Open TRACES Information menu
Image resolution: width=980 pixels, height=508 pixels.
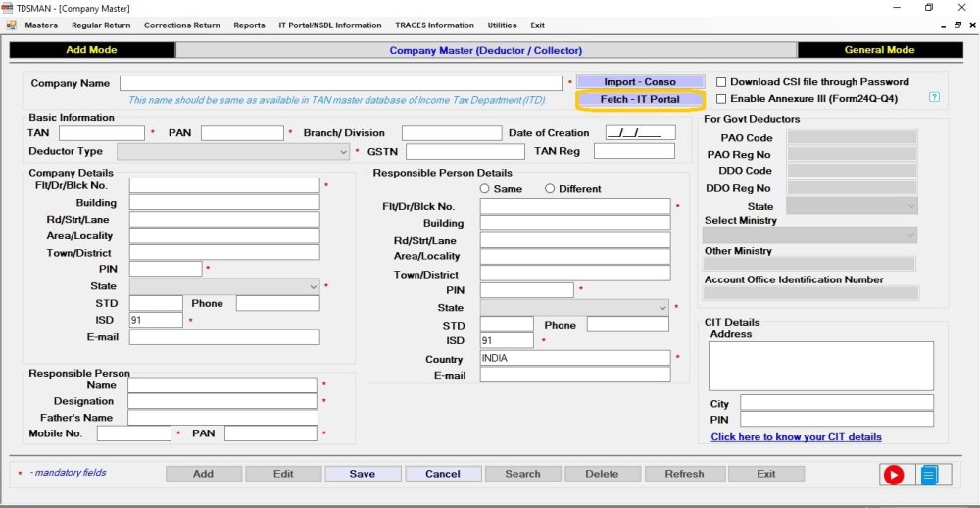pyautogui.click(x=434, y=25)
